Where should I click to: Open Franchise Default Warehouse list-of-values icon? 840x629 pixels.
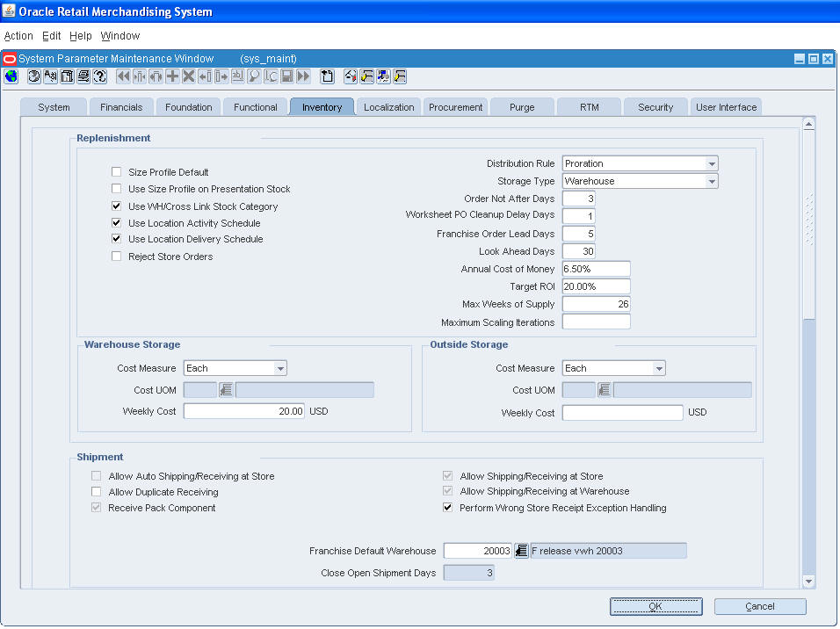coord(521,550)
